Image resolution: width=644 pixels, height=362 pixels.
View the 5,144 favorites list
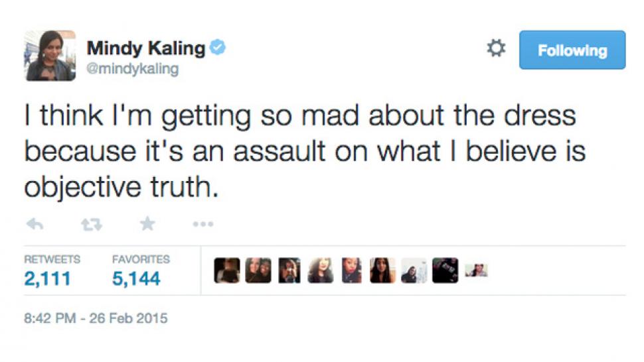pyautogui.click(x=136, y=279)
